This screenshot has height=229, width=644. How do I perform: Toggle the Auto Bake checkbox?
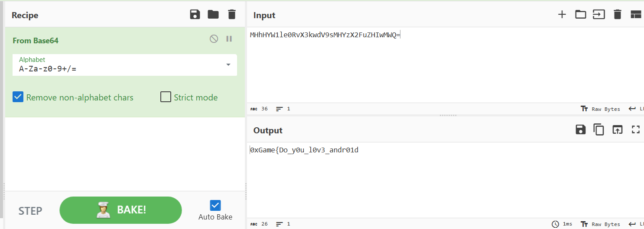click(x=215, y=205)
